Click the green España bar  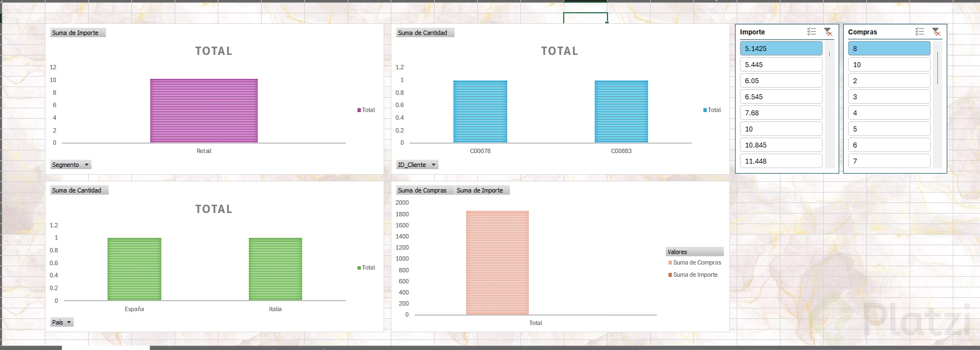134,270
